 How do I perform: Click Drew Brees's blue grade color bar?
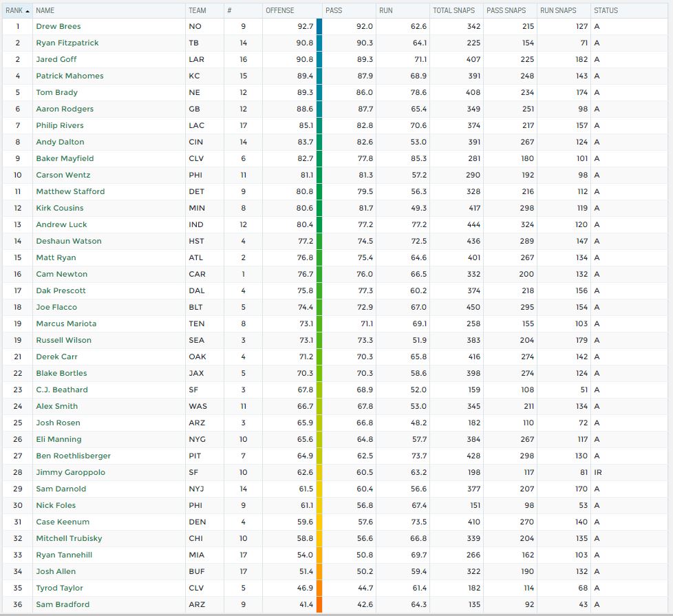[x=319, y=26]
